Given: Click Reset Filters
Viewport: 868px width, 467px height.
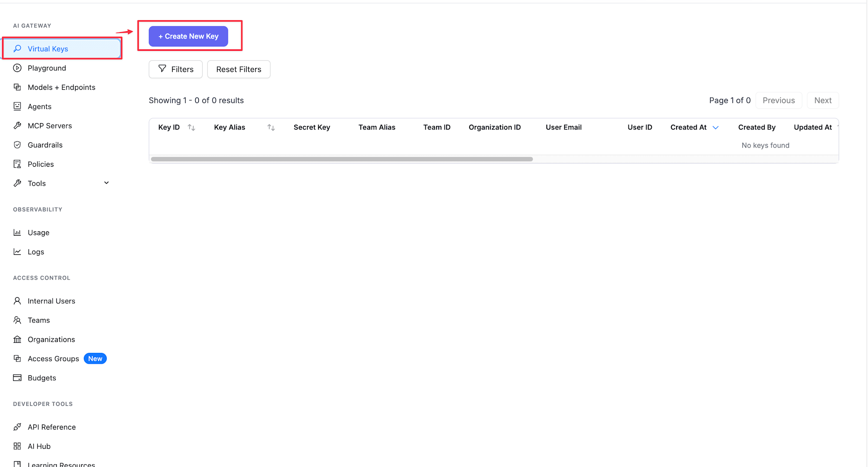Looking at the screenshot, I should coord(239,69).
